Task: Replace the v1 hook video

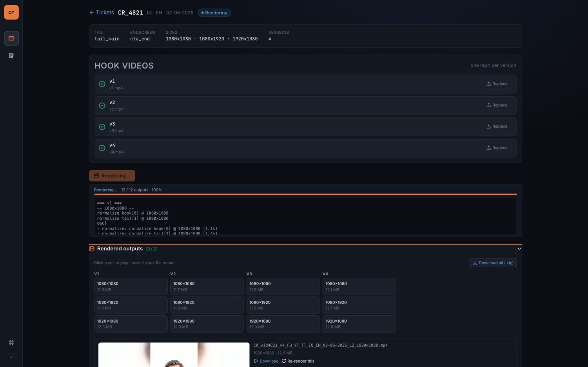Action: tap(497, 84)
